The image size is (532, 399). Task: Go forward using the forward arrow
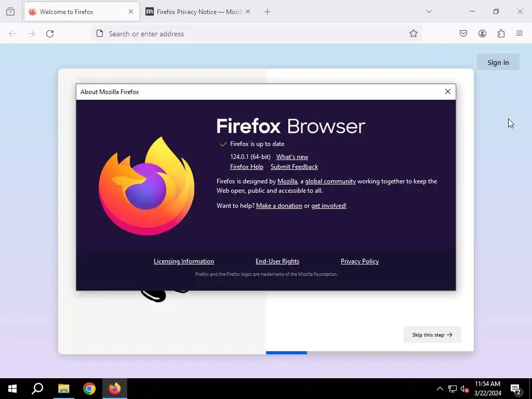pyautogui.click(x=31, y=34)
